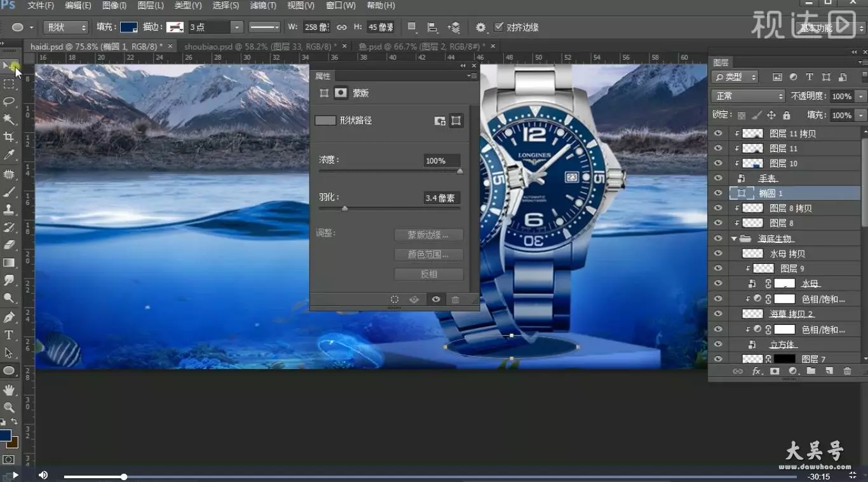Viewport: 868px width, 482px height.
Task: Select the Gradient tool
Action: tap(9, 263)
